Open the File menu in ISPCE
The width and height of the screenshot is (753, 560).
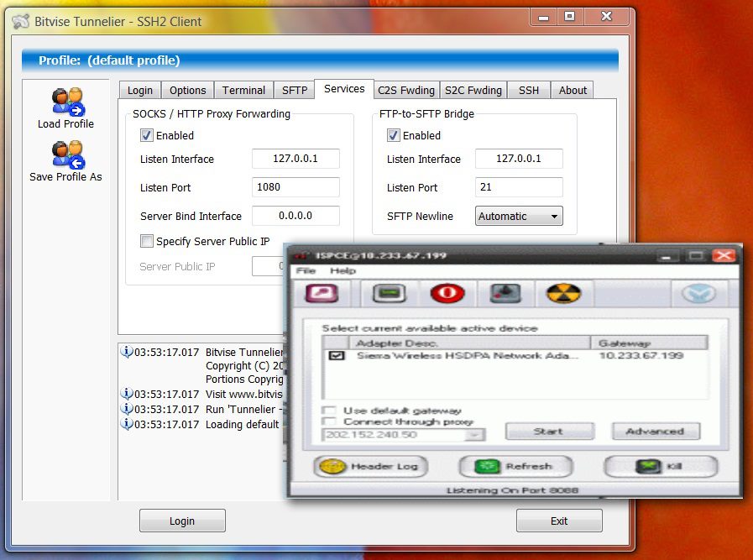306,271
